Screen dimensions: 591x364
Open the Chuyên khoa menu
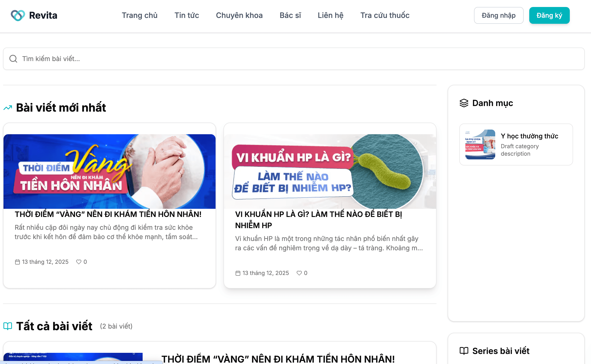(x=239, y=15)
